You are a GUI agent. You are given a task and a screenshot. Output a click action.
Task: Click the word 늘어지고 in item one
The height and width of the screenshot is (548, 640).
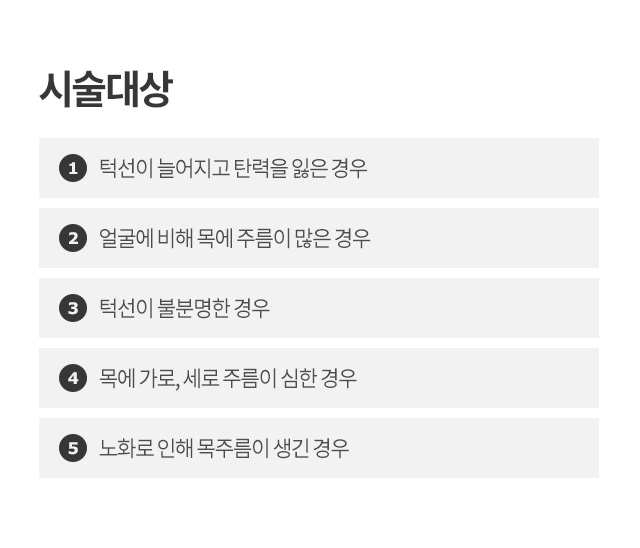[193, 168]
